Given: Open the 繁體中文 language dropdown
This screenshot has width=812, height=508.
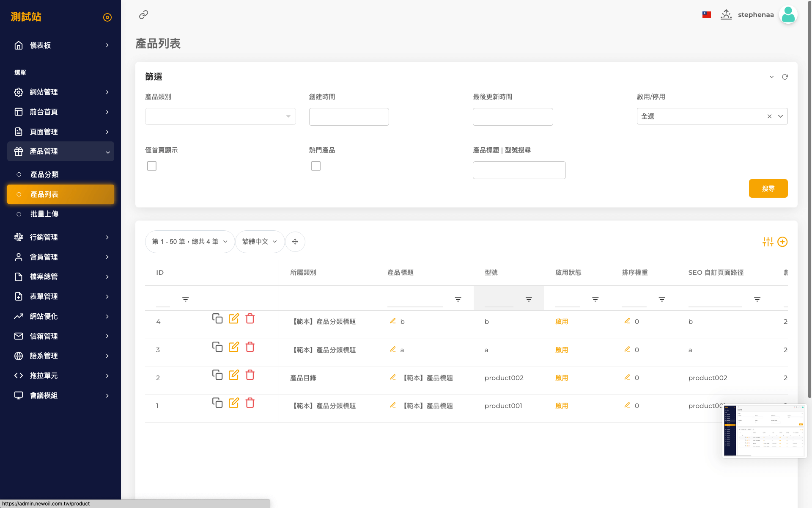Looking at the screenshot, I should 259,242.
